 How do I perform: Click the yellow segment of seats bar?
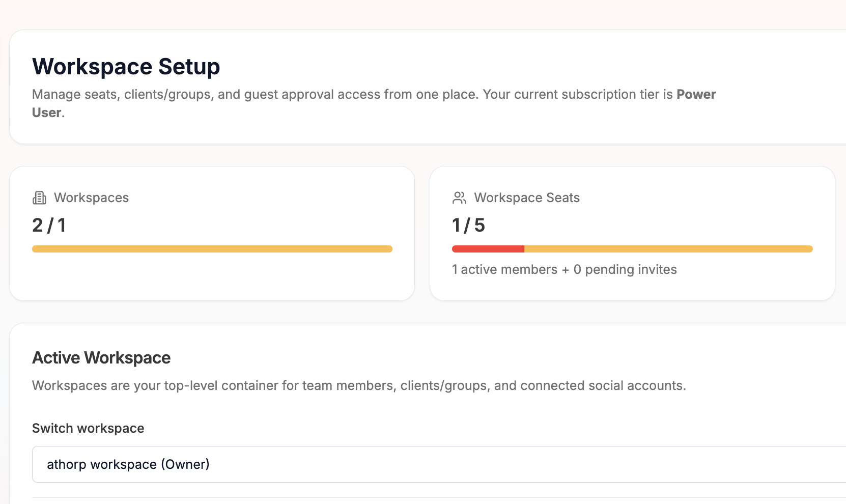[668, 249]
